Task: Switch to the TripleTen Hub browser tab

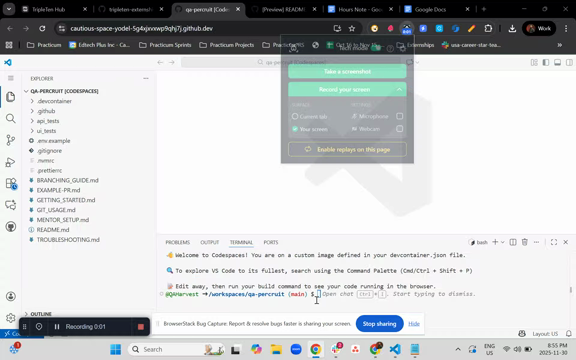Action: tap(54, 9)
